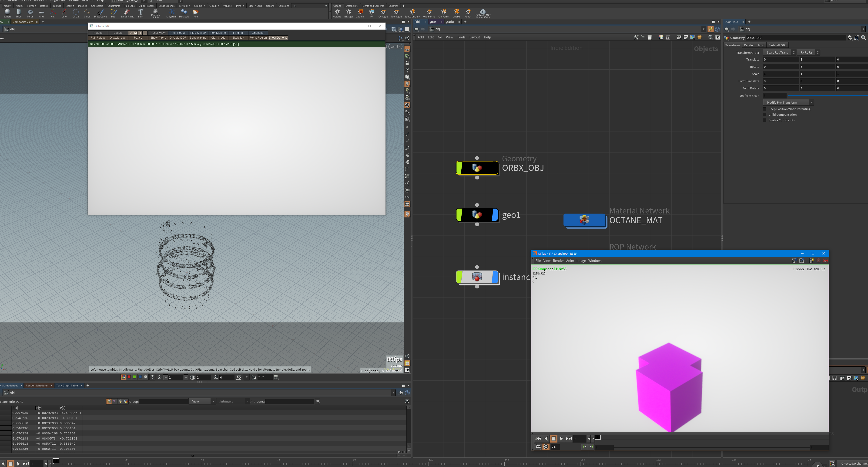The height and width of the screenshot is (467, 868).
Task: Enable Keep Position When Parenting checkbox
Action: point(764,109)
